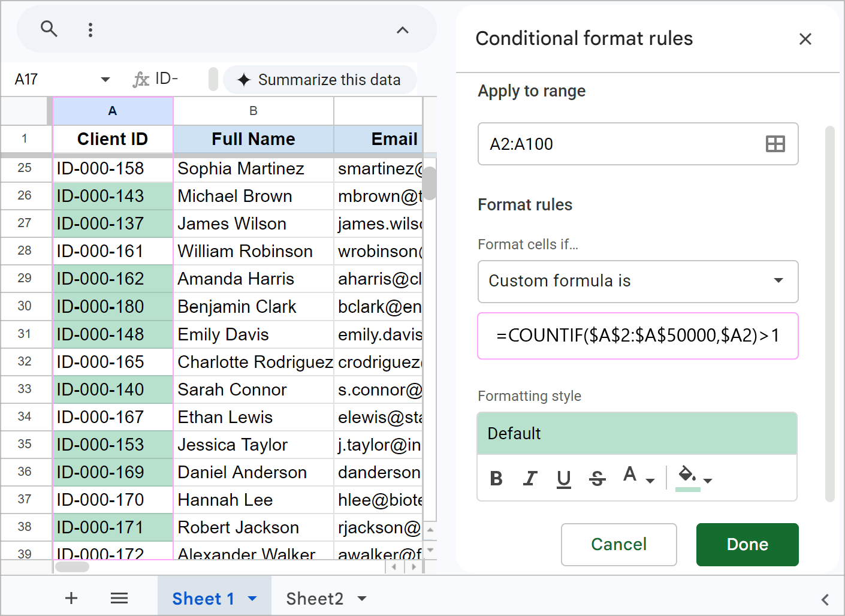Select column A header
845x616 pixels.
(113, 111)
